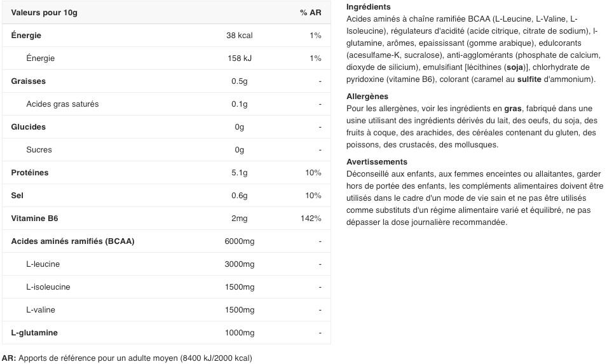Click the "Sucres" row label
The height and width of the screenshot is (364, 607).
click(x=39, y=150)
